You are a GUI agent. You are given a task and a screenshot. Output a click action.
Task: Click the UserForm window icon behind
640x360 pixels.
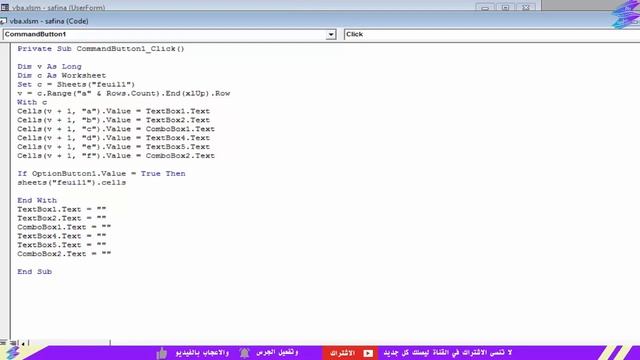coord(5,7)
